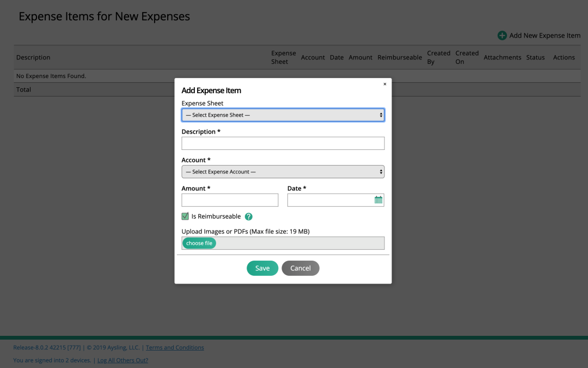This screenshot has width=588, height=368.
Task: Click the Reimburseable column header
Action: pos(400,57)
